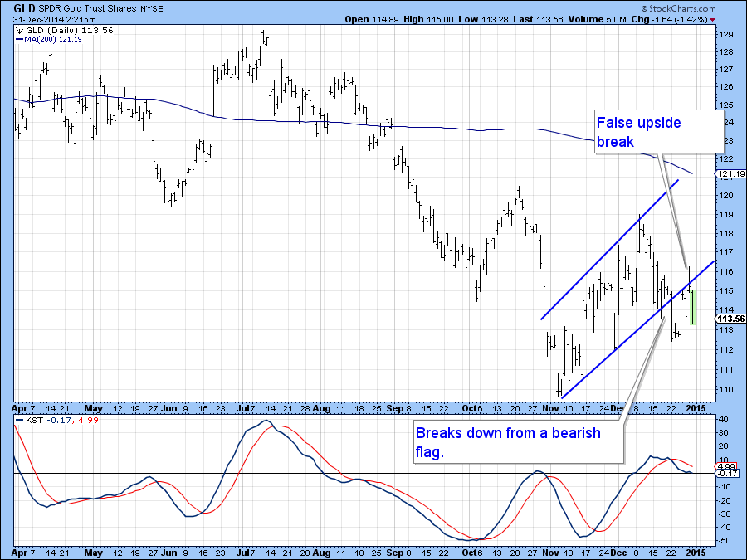
Task: Click the 118 price axis label
Action: coord(726,234)
